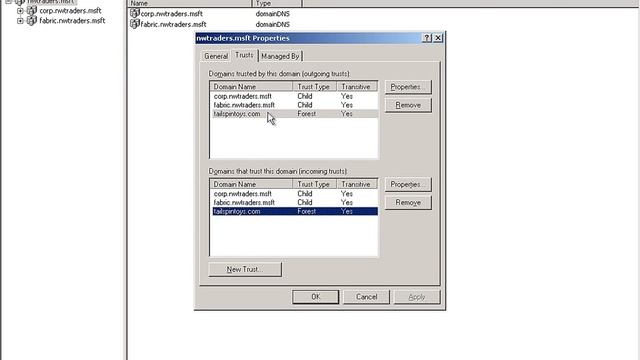This screenshot has height=360, width=640.
Task: Click fabric.nwtraders.msft name in the list pane
Action: (173, 24)
